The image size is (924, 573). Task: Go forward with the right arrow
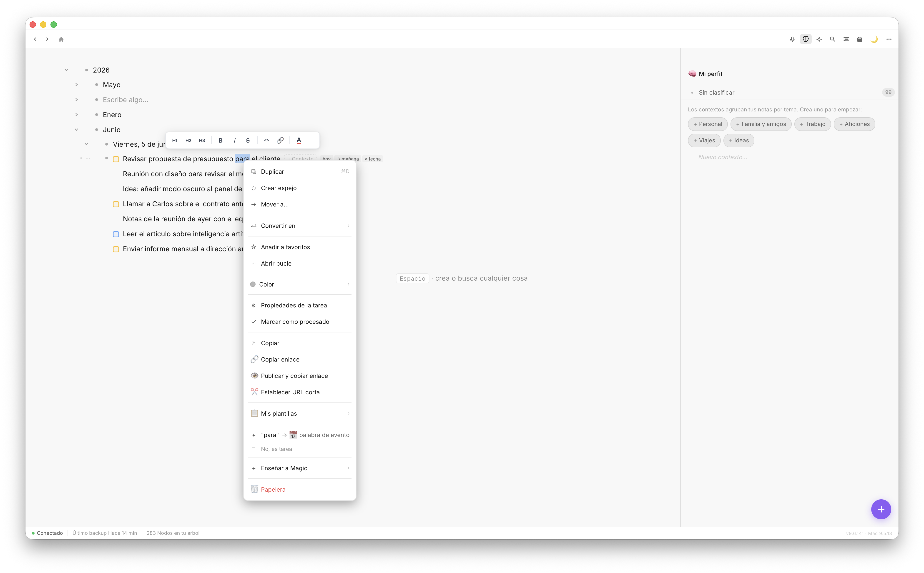pos(47,39)
